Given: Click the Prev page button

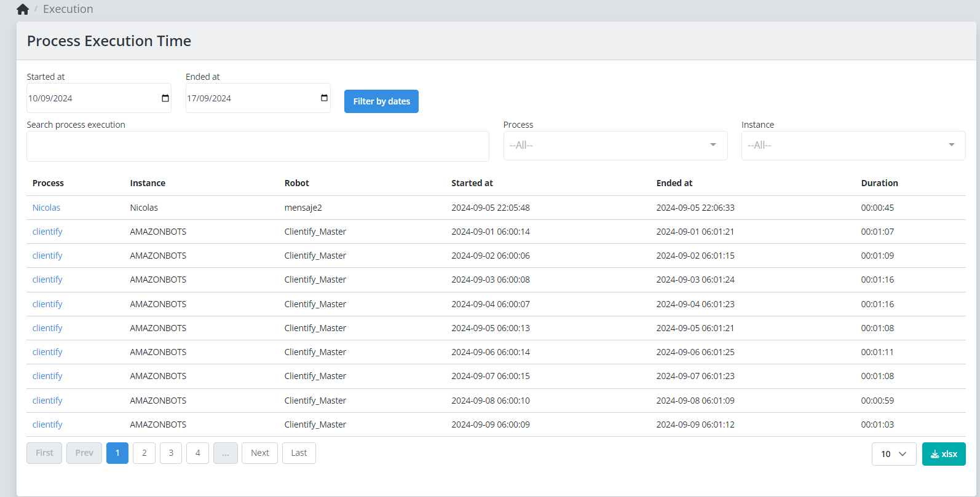Looking at the screenshot, I should (84, 453).
